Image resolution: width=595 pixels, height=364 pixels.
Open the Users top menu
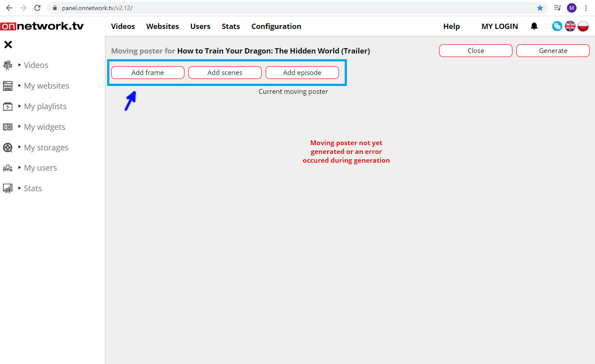[x=200, y=26]
